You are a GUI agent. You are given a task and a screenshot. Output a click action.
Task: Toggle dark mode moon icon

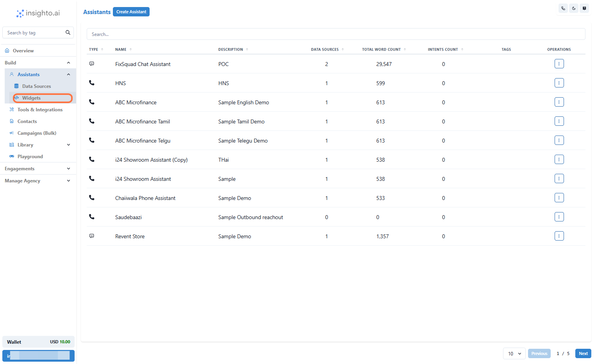point(574,8)
